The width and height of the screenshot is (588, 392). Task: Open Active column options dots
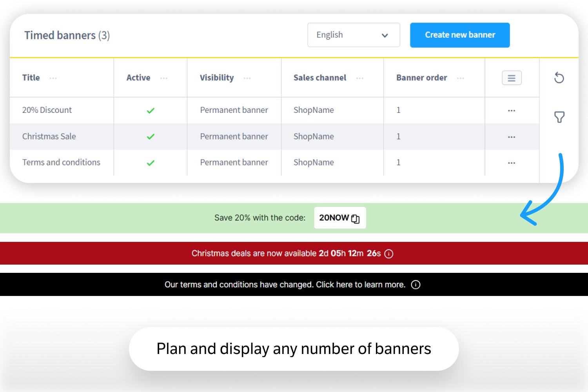pyautogui.click(x=164, y=78)
